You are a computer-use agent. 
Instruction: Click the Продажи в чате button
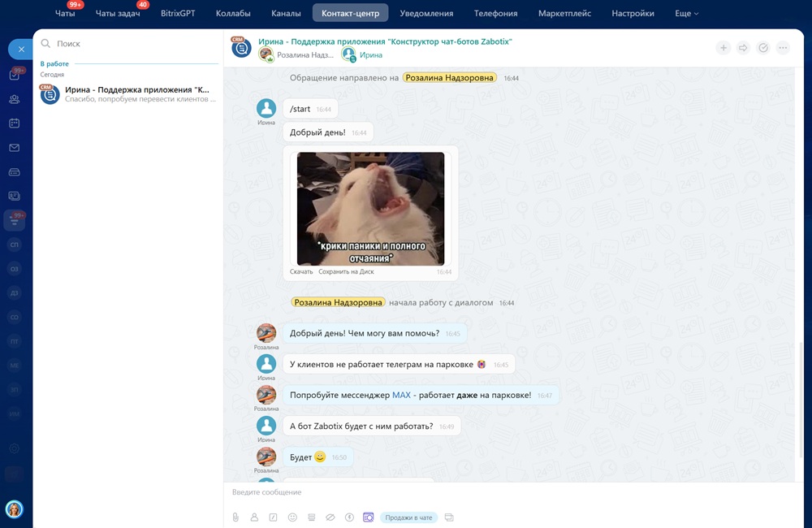[x=408, y=517]
